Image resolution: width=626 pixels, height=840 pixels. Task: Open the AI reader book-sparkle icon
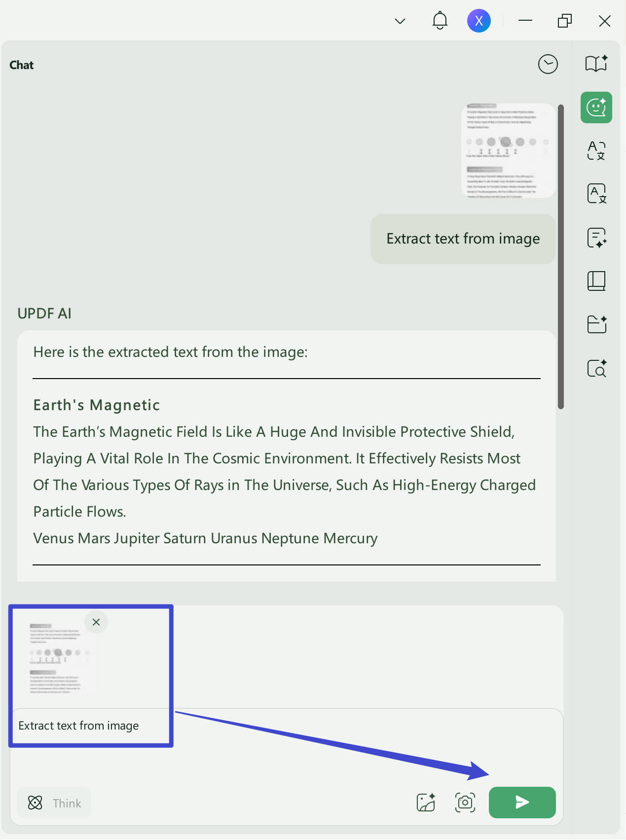596,64
